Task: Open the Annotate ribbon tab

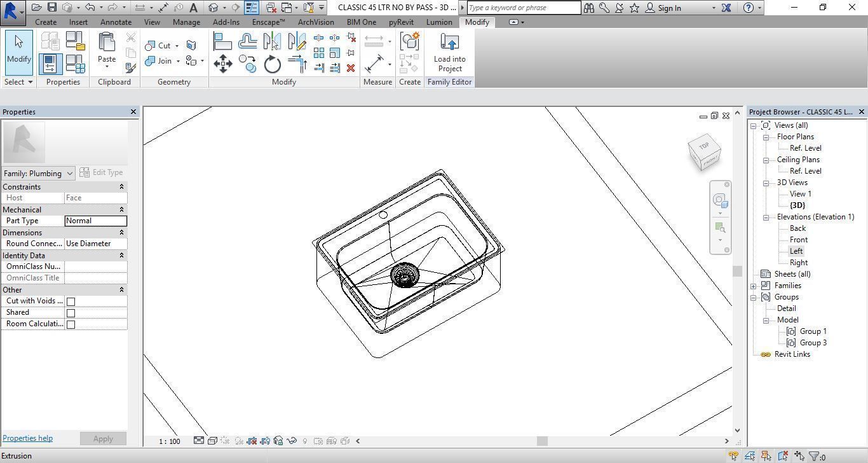Action: coord(116,22)
